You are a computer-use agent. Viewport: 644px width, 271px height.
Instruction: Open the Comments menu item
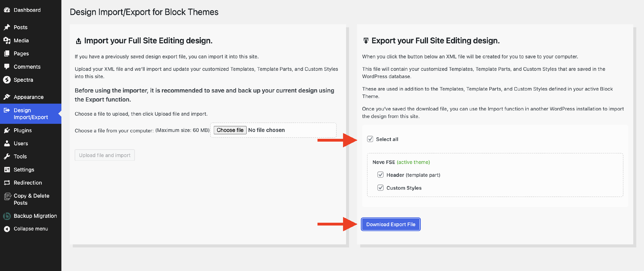click(x=27, y=67)
